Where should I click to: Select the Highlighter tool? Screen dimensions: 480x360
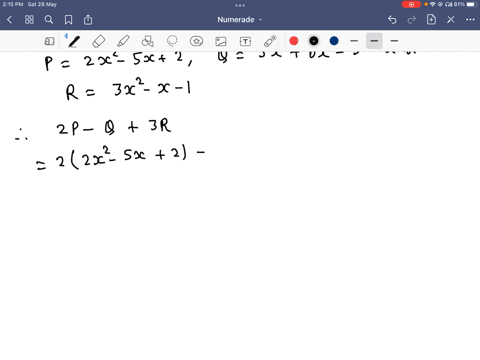tap(123, 41)
